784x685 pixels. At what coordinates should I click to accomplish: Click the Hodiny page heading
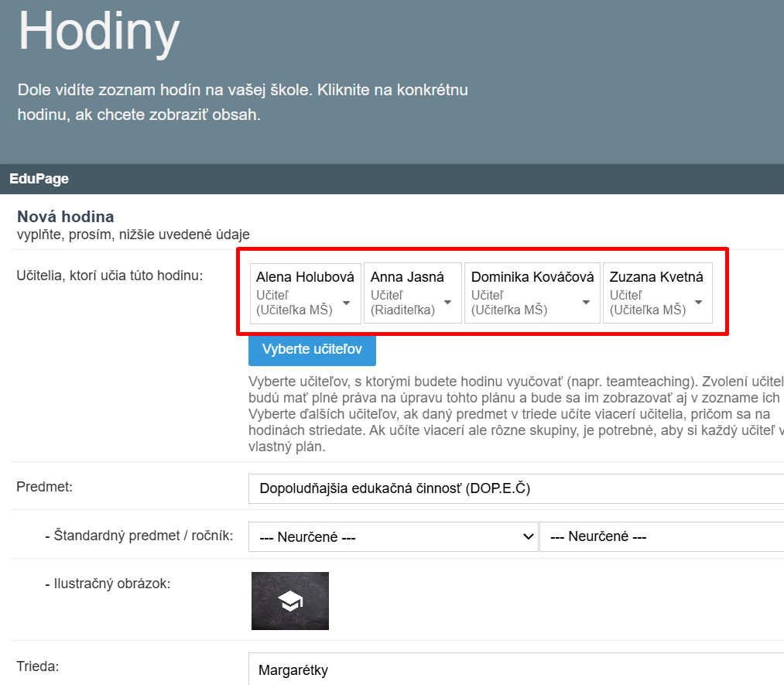[99, 32]
